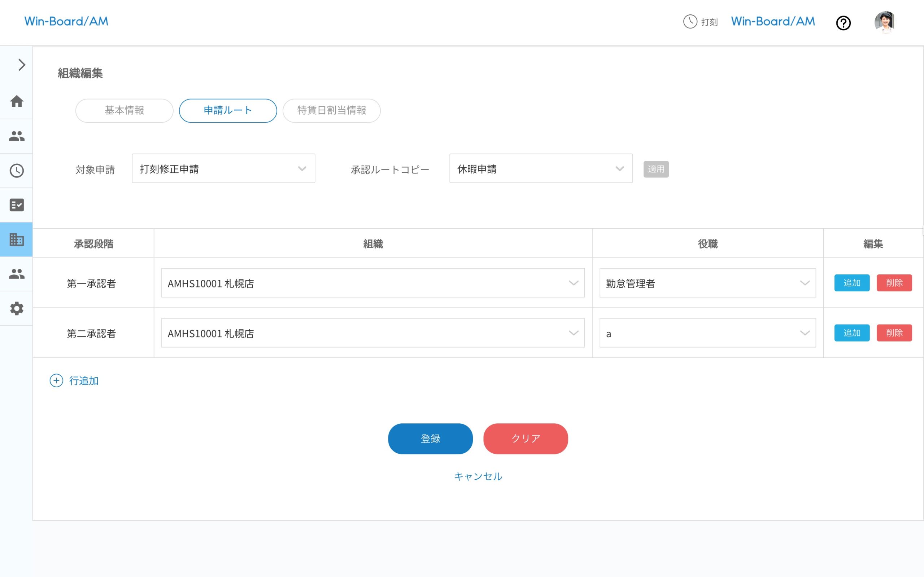Click the user profile avatar
The width and height of the screenshot is (924, 577).
[884, 22]
